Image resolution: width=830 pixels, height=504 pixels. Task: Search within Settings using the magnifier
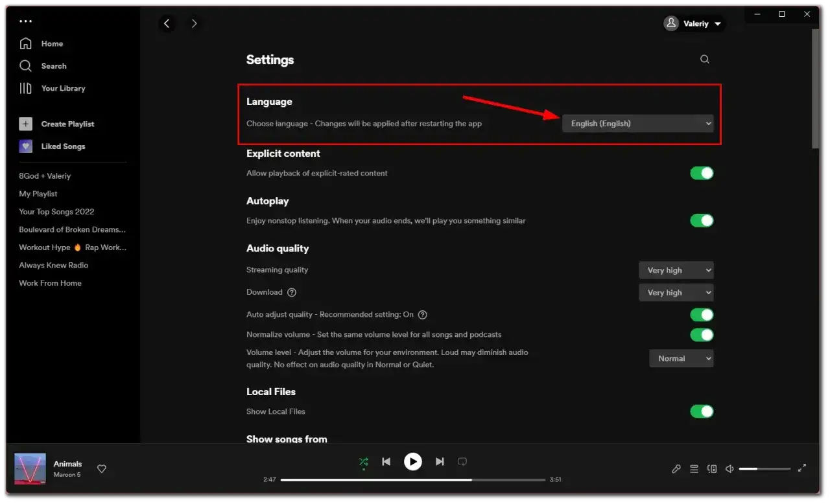(x=704, y=59)
